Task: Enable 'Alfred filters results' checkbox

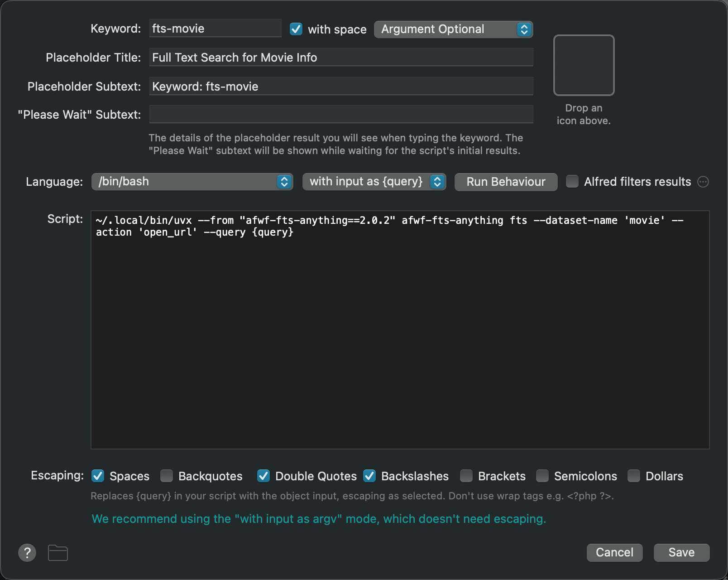Action: 572,182
